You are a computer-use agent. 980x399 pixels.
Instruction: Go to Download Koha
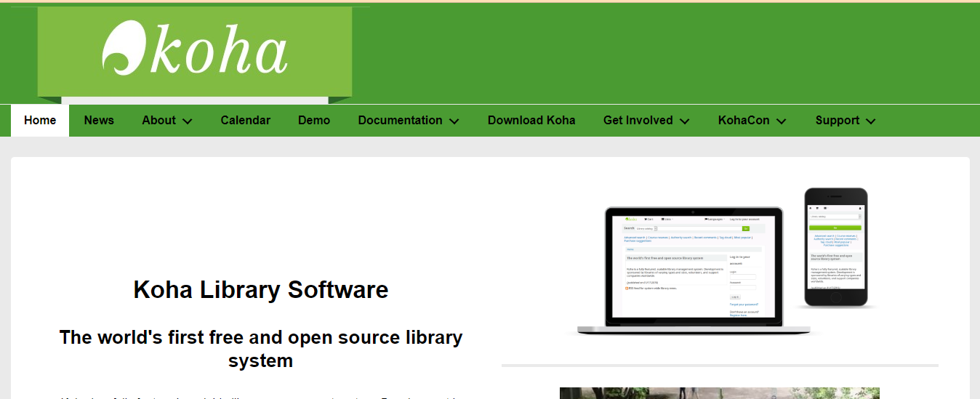pyautogui.click(x=531, y=121)
